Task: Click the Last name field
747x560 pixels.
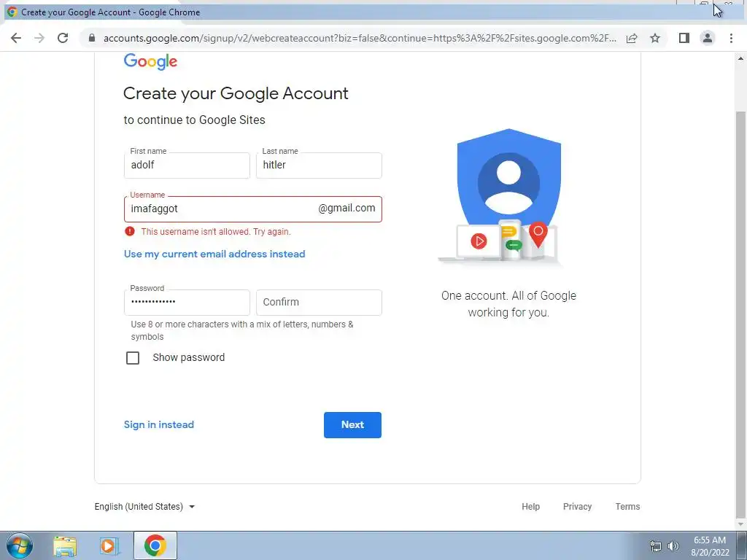Action: tap(319, 166)
